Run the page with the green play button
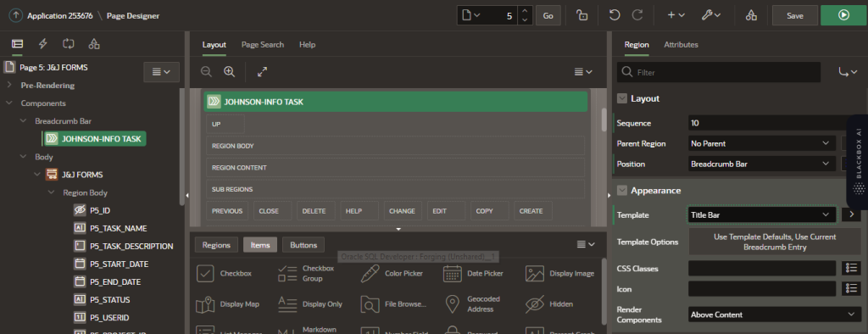 click(843, 15)
